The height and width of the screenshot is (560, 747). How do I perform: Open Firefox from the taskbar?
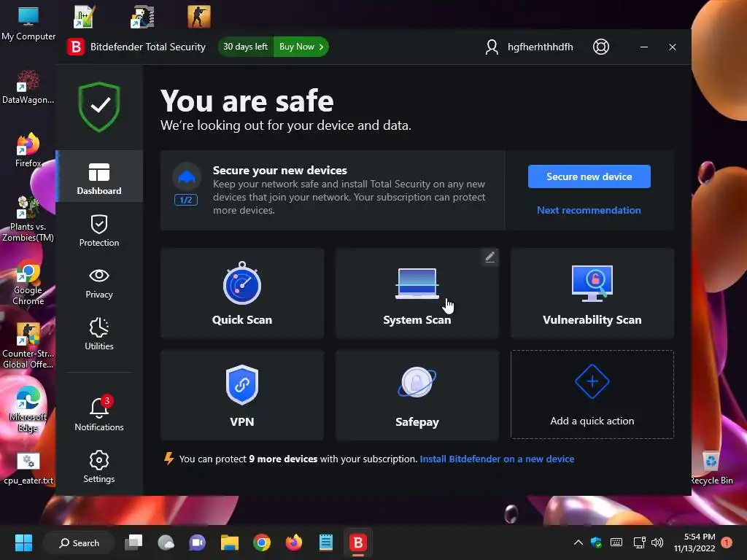(293, 542)
